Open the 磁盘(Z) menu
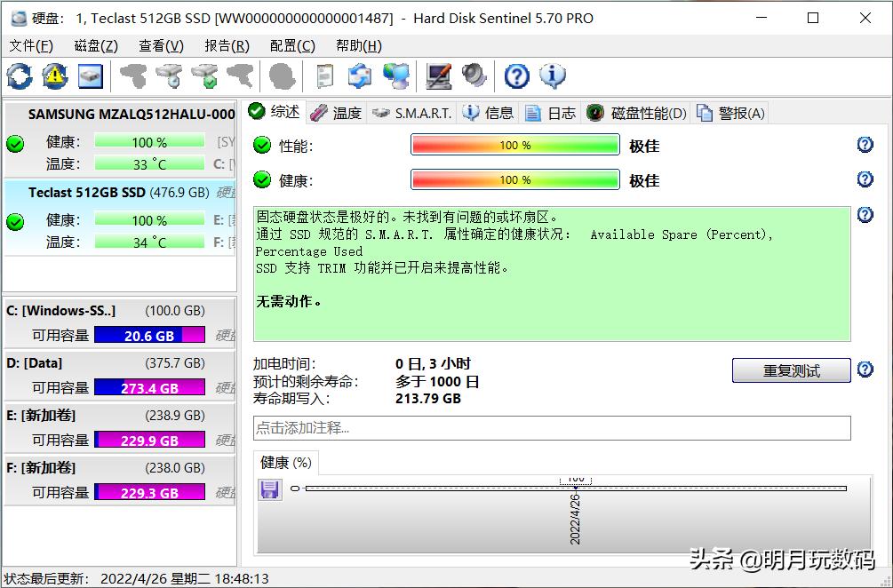 click(x=95, y=45)
